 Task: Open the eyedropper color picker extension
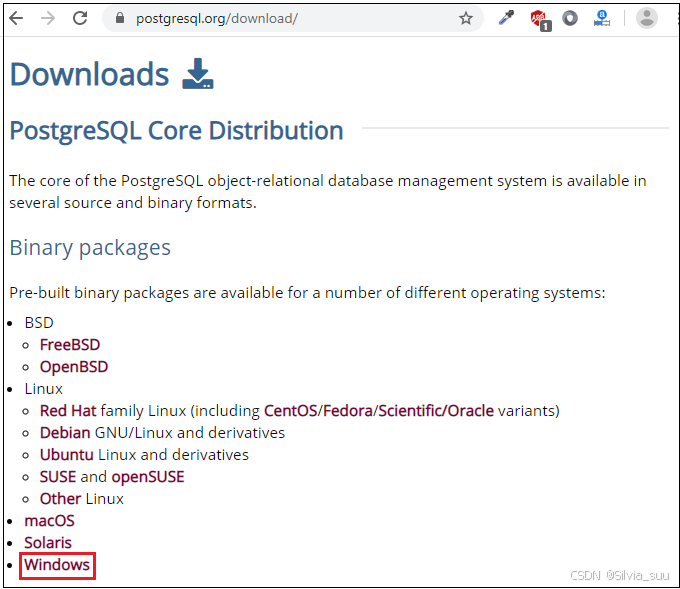[506, 18]
